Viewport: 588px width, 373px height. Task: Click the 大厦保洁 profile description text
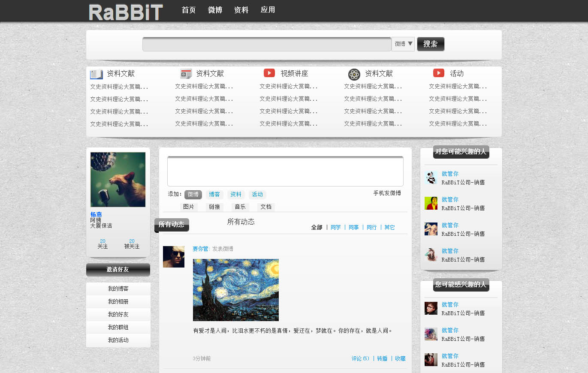(101, 226)
